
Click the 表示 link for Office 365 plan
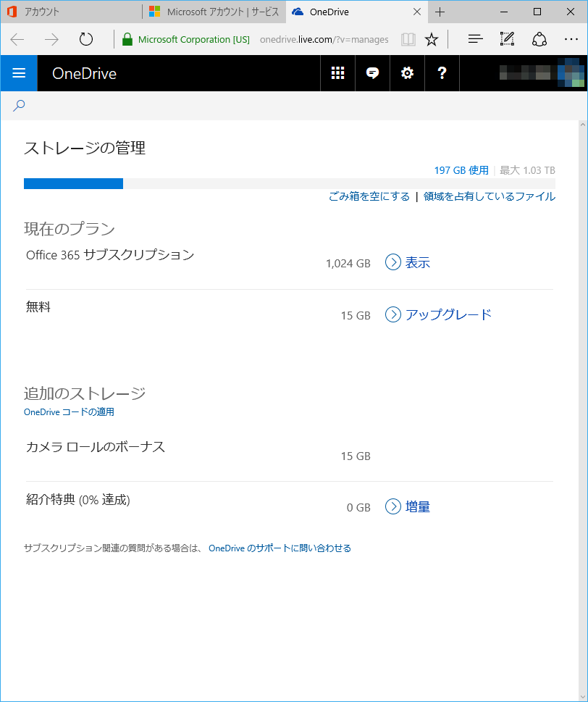[408, 262]
